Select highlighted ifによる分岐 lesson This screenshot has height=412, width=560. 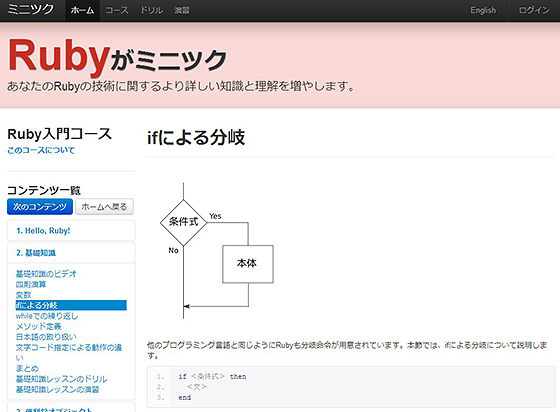[x=71, y=305]
